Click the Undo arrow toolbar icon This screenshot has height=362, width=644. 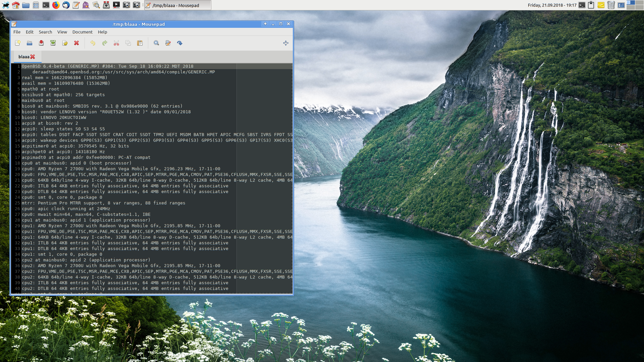pyautogui.click(x=93, y=43)
